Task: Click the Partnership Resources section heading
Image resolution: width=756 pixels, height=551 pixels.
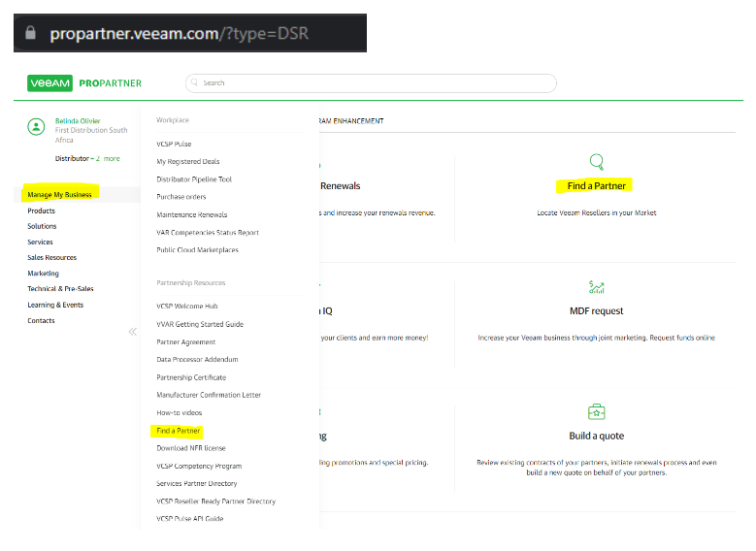Action: [x=191, y=283]
